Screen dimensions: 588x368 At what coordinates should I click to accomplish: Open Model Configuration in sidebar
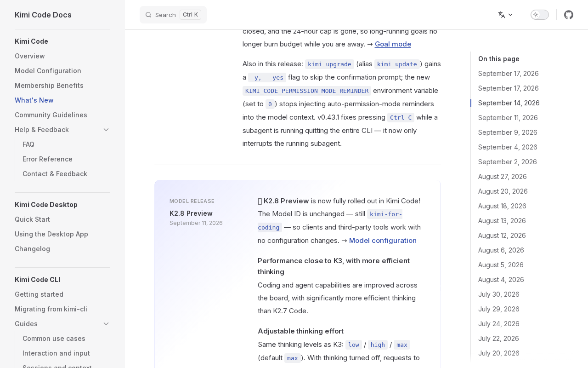[48, 71]
